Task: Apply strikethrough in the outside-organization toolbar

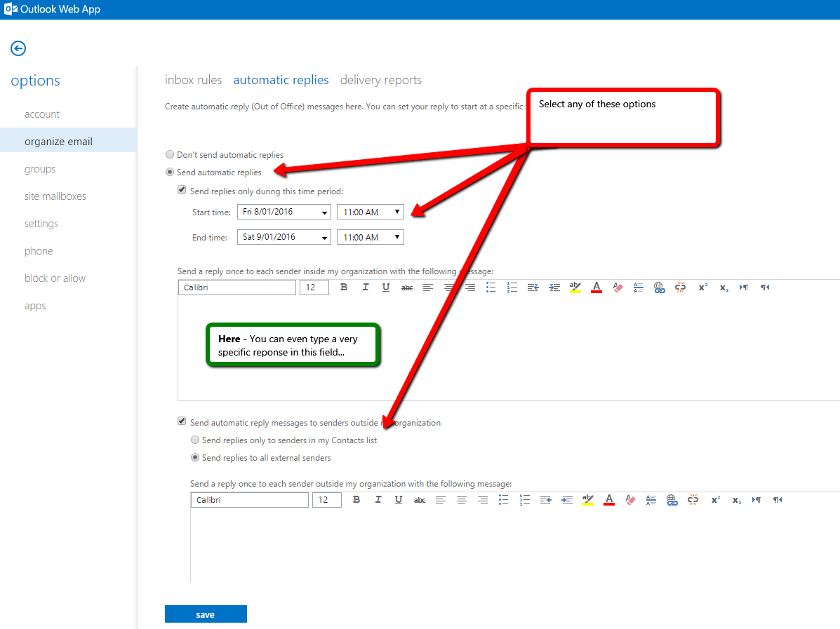Action: click(420, 500)
